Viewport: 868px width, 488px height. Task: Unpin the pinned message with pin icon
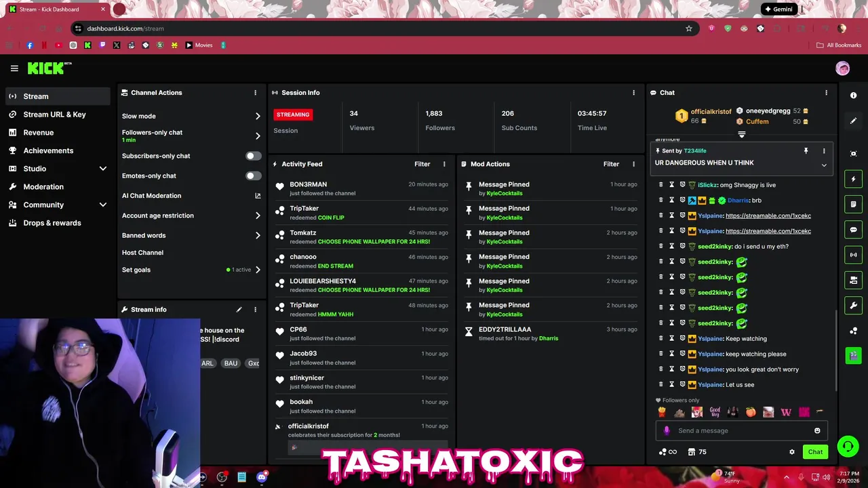pyautogui.click(x=806, y=151)
